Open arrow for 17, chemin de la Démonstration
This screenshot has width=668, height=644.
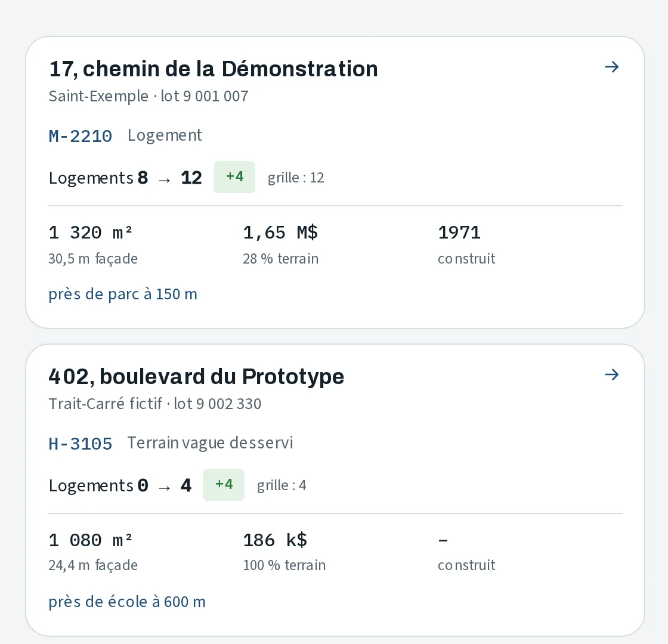click(612, 67)
